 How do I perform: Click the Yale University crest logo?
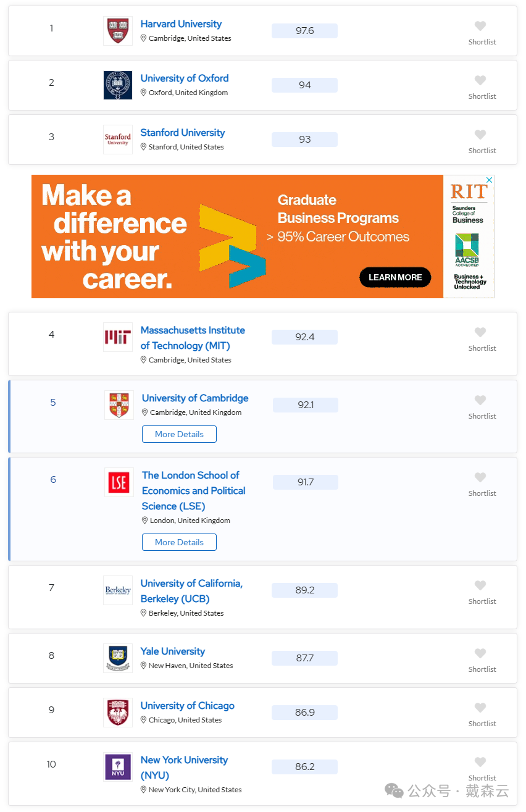coord(118,658)
